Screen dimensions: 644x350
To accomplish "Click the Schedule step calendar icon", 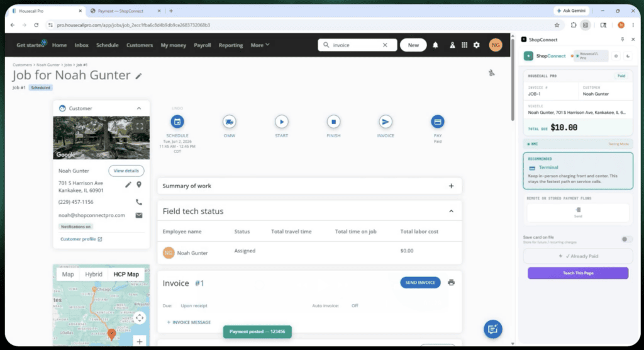I will [x=177, y=121].
